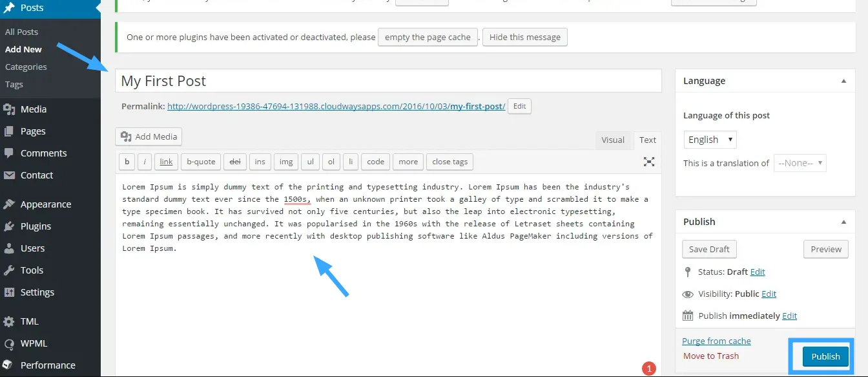Viewport: 868px width, 377px height.
Task: Click the Add Media button
Action: [149, 136]
